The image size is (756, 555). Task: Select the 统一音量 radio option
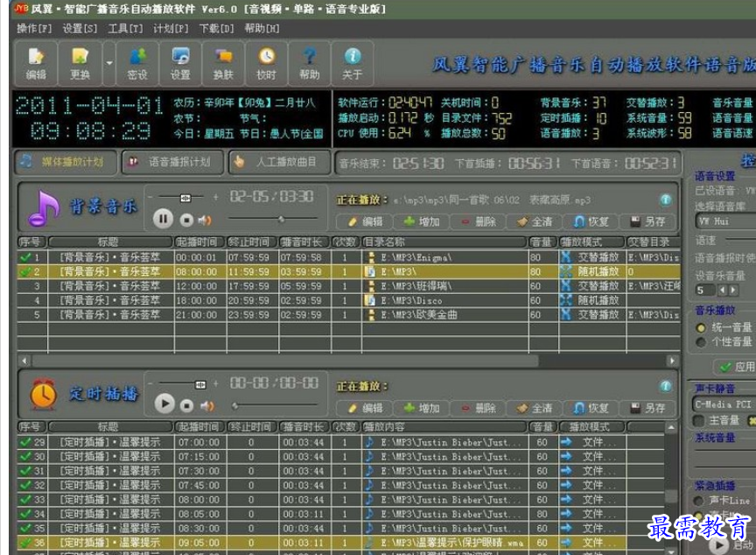coord(724,328)
